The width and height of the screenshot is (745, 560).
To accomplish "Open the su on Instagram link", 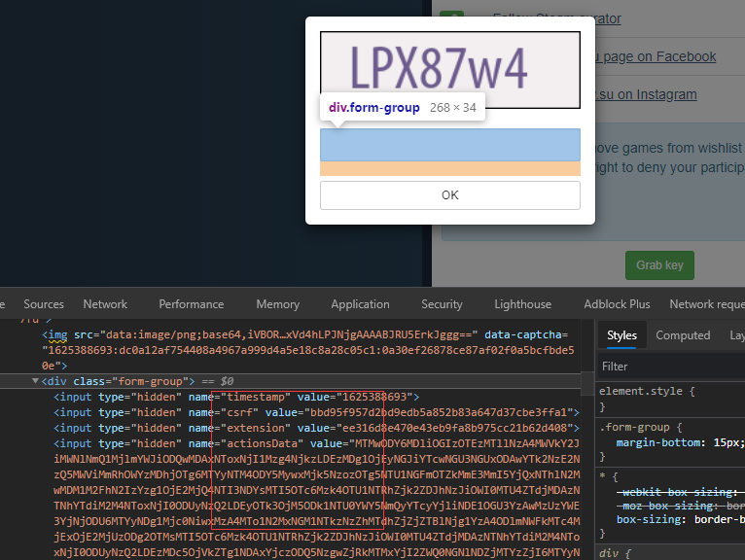I will point(646,94).
